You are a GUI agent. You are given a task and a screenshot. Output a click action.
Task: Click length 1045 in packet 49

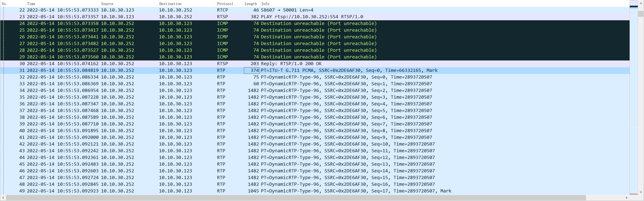tap(253, 191)
